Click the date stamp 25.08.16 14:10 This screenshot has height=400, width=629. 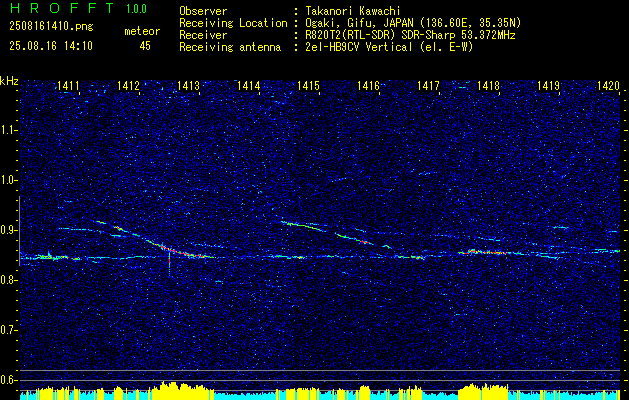coord(51,46)
